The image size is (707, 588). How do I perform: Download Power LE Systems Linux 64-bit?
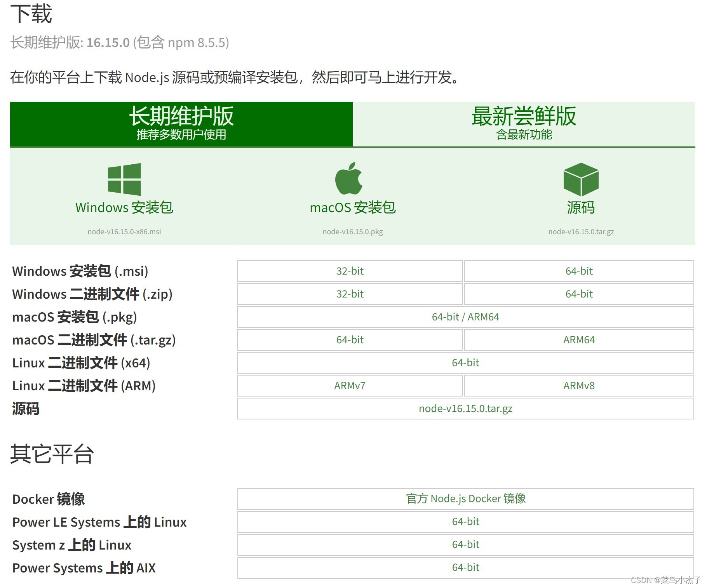click(465, 522)
